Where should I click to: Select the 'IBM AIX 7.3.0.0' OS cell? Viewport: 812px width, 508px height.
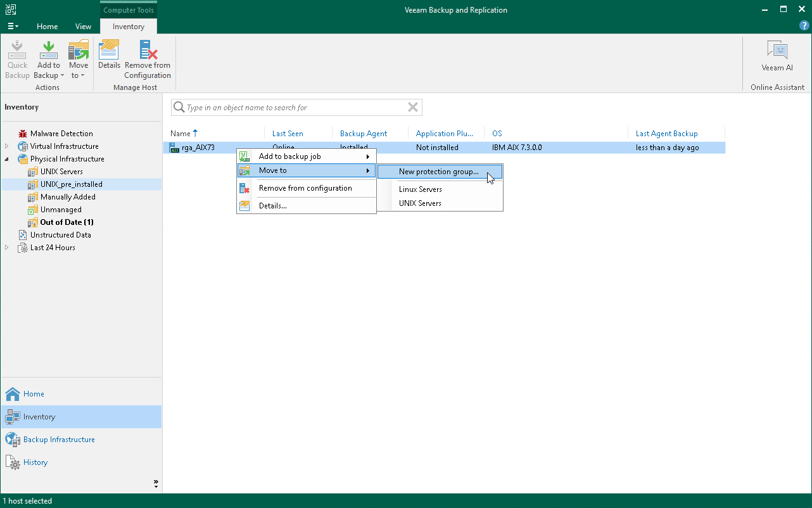517,148
